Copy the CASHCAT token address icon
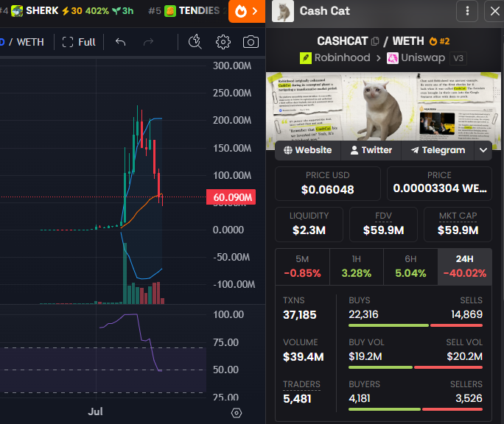The height and width of the screenshot is (424, 504). pyautogui.click(x=375, y=41)
